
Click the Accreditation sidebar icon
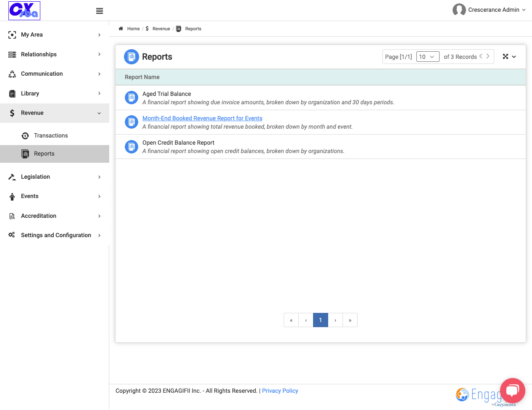click(12, 216)
